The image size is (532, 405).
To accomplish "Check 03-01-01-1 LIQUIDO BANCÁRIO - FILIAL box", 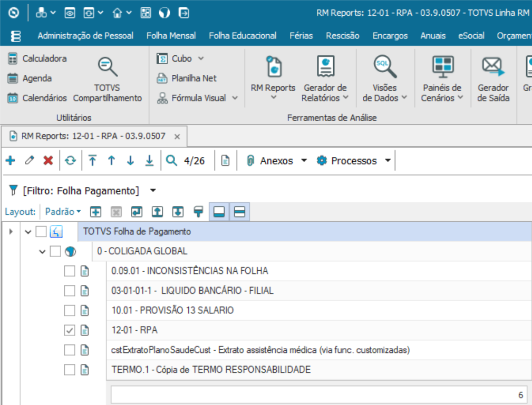I will coord(70,291).
